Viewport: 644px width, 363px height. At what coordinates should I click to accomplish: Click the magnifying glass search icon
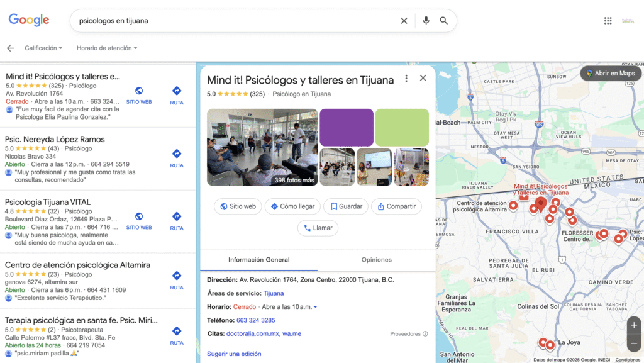(444, 21)
